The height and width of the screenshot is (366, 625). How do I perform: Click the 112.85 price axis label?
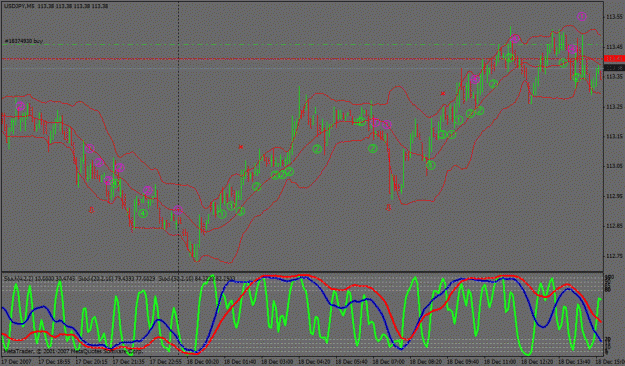614,226
